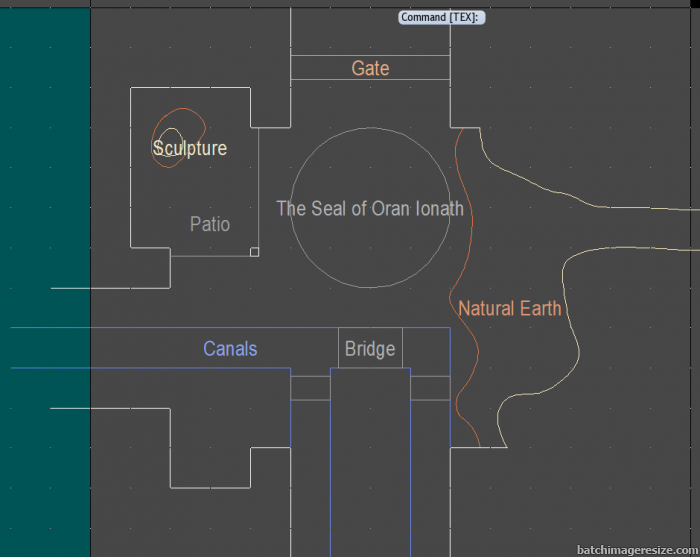Click the batchimageresize.com watermark text

637,549
